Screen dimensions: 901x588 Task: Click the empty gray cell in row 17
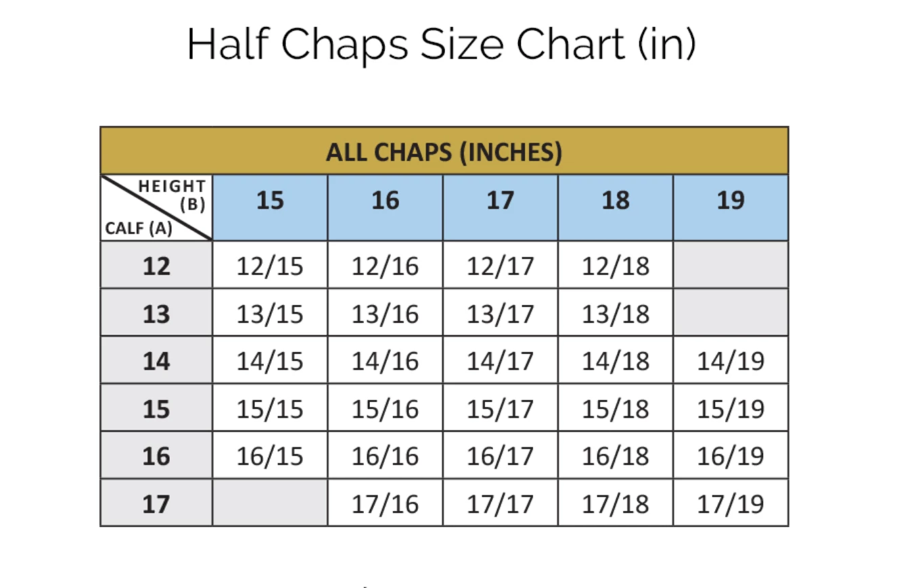point(270,504)
